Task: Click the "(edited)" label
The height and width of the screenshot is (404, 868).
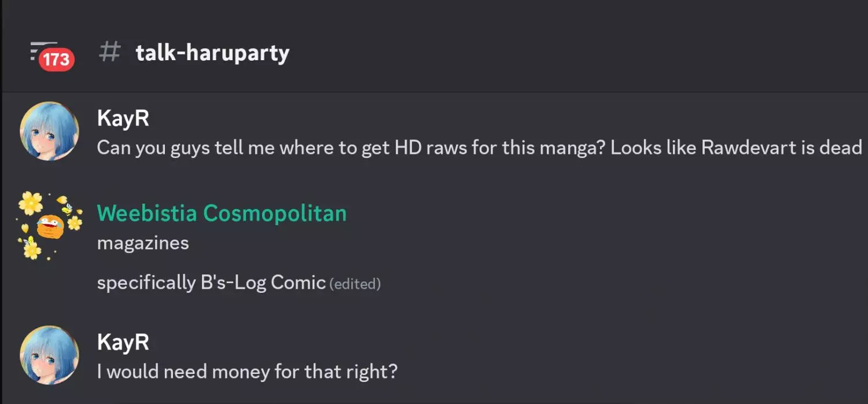Action: (x=355, y=284)
